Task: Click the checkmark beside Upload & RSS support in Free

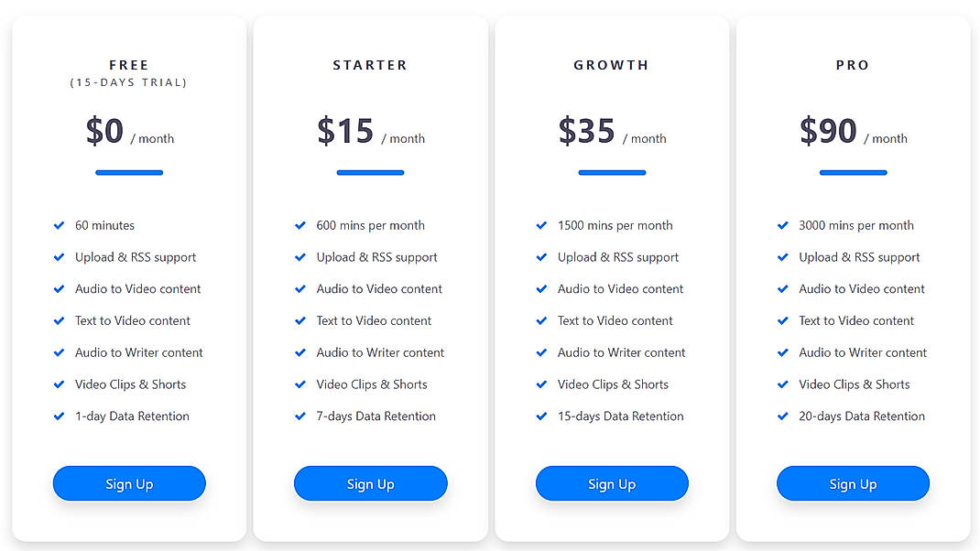Action: (x=58, y=257)
